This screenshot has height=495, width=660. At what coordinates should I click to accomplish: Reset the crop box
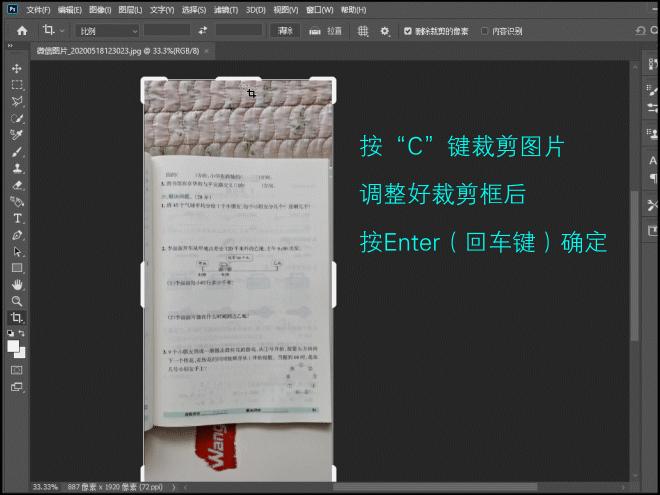[640, 31]
